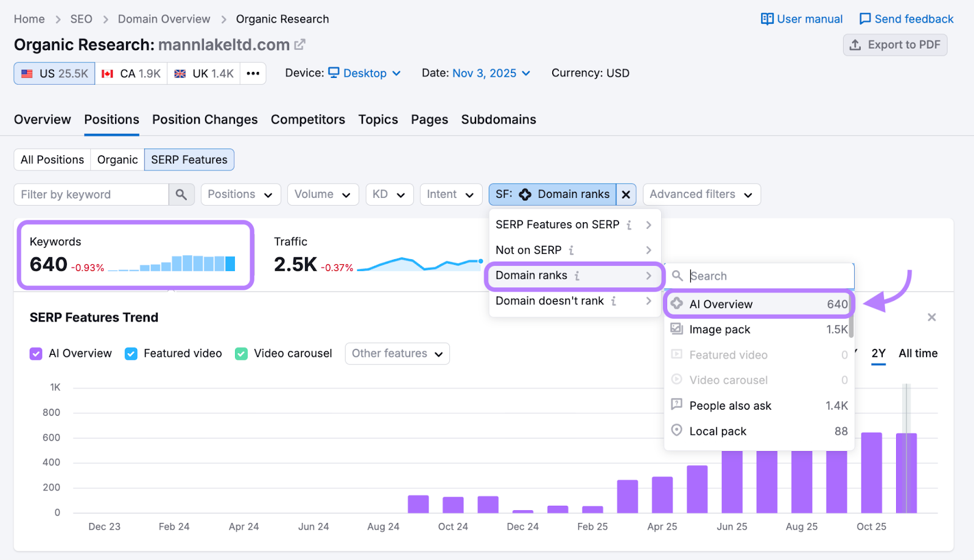
Task: Uncheck the AI Overview checkbox
Action: (x=35, y=353)
